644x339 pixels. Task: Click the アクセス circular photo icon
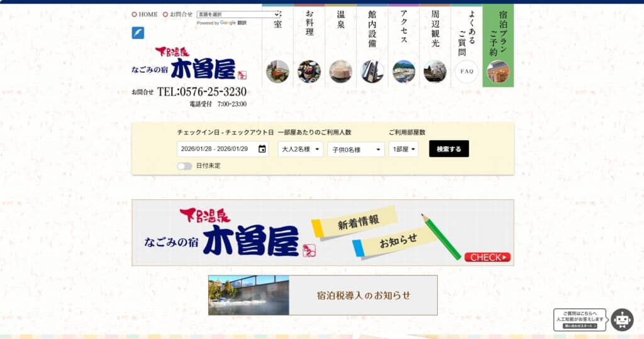point(404,72)
